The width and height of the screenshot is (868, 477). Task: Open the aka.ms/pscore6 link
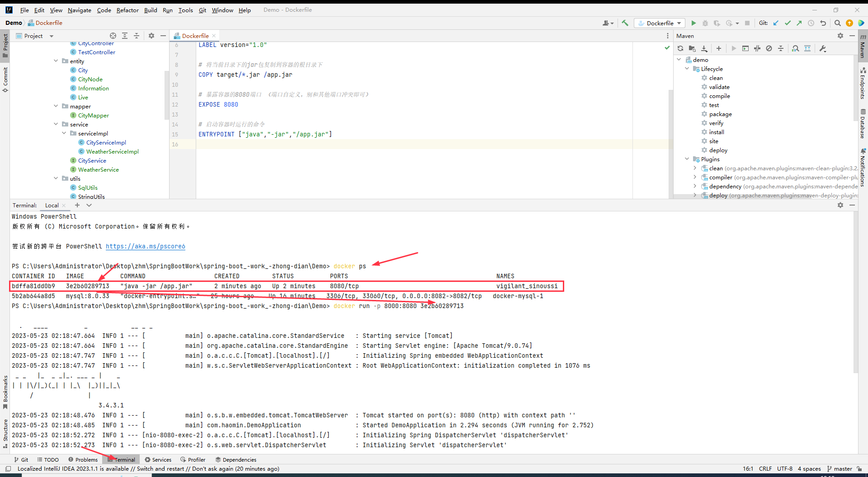146,246
